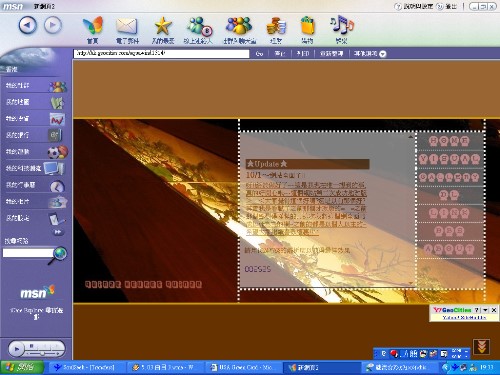The width and height of the screenshot is (500, 375).
Task: Click the soccer ball sports sidebar icon
Action: (58, 152)
